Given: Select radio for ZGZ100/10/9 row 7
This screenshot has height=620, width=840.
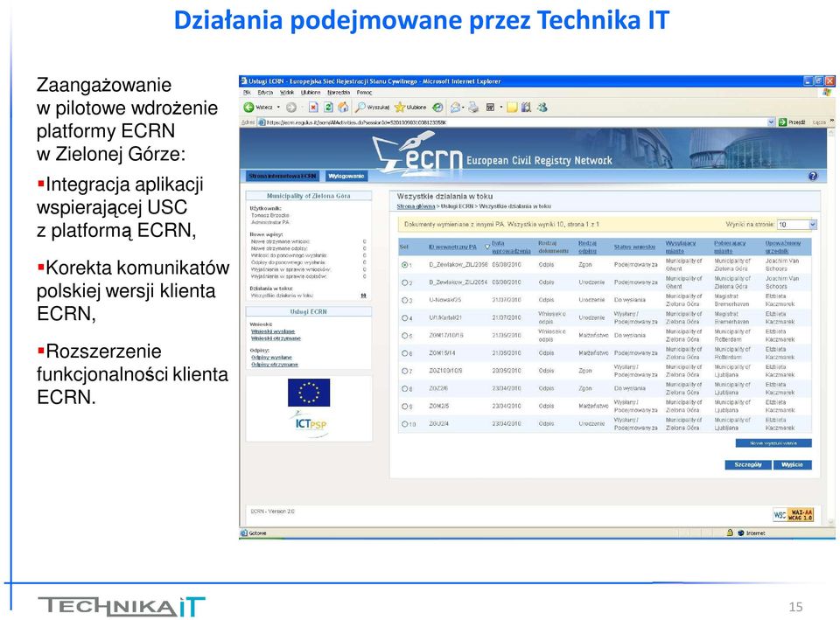Looking at the screenshot, I should (404, 371).
